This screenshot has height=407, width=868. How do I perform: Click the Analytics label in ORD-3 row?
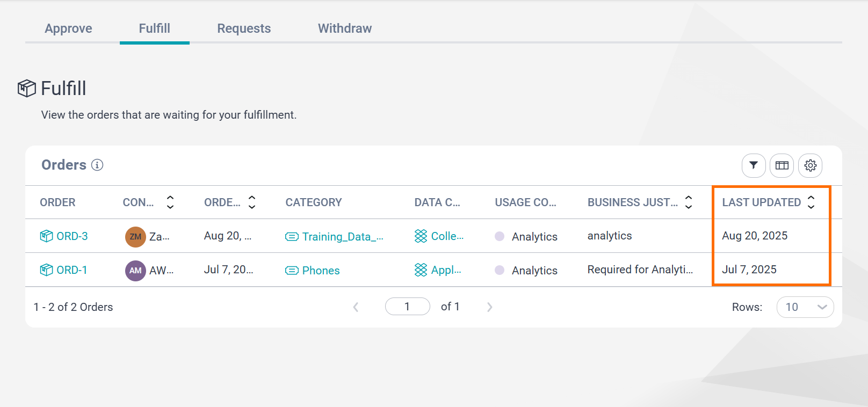[534, 237]
